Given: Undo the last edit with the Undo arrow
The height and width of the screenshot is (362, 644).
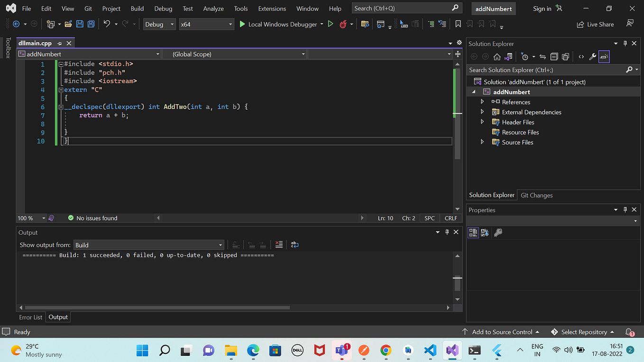Looking at the screenshot, I should (x=107, y=24).
